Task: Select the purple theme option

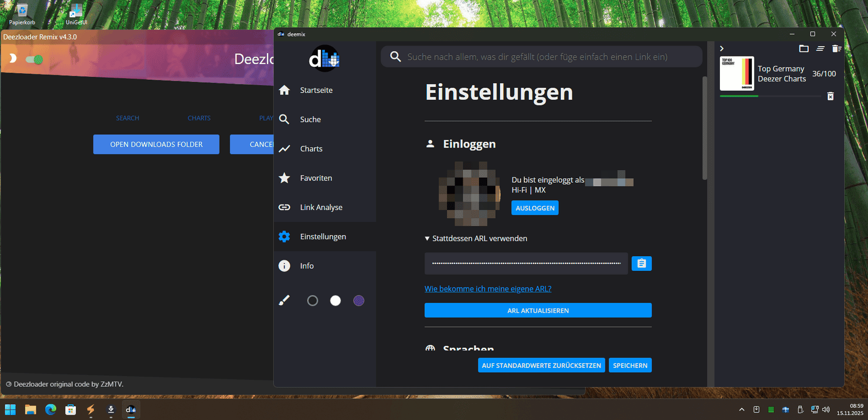Action: tap(359, 301)
